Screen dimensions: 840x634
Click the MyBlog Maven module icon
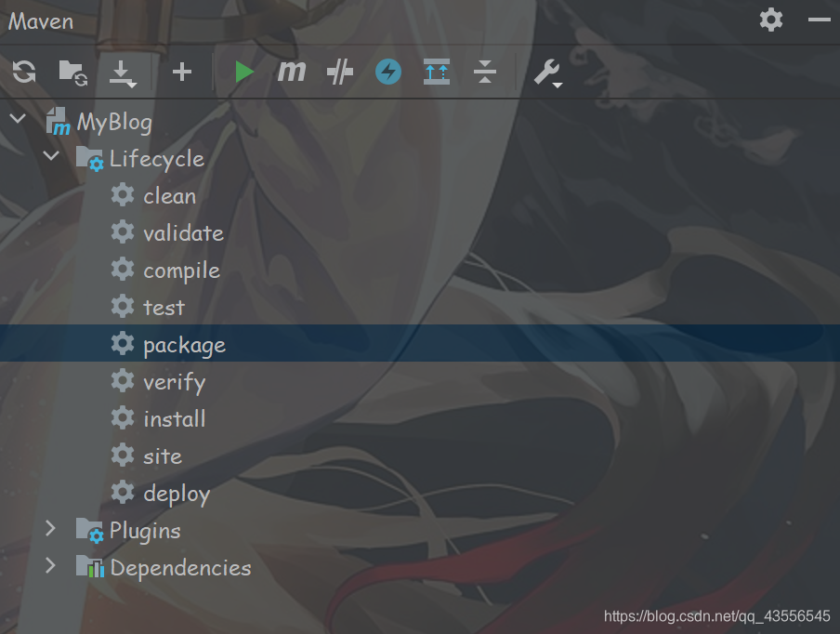point(58,121)
